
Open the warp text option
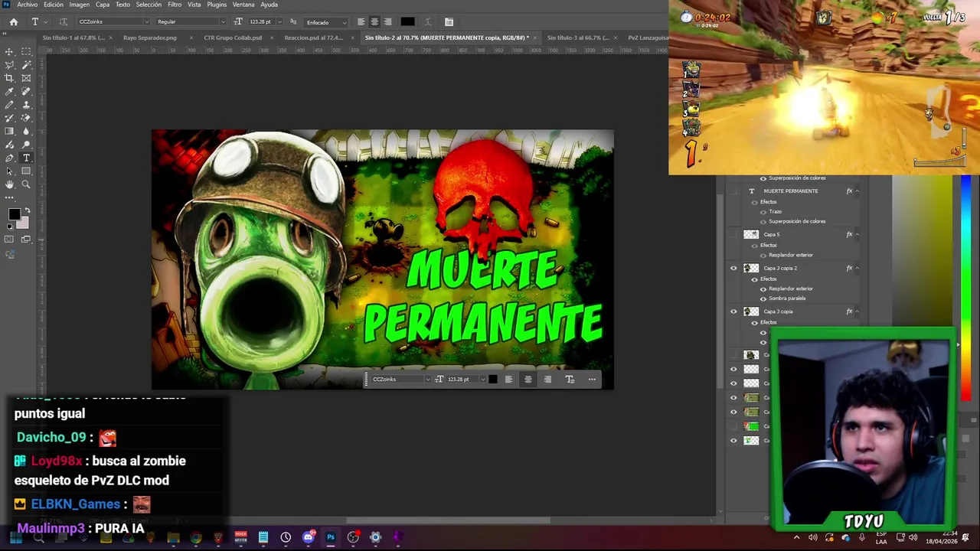tap(427, 21)
